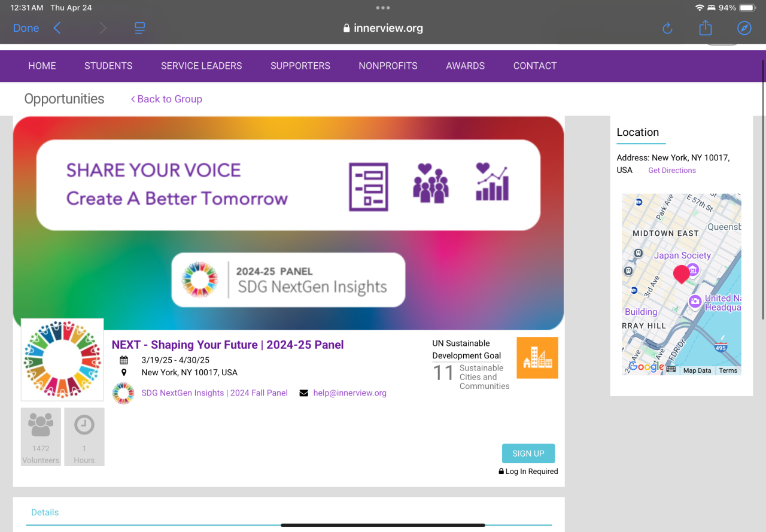The image size is (766, 532).
Task: Click the lock icon by Log In Required
Action: coord(501,472)
